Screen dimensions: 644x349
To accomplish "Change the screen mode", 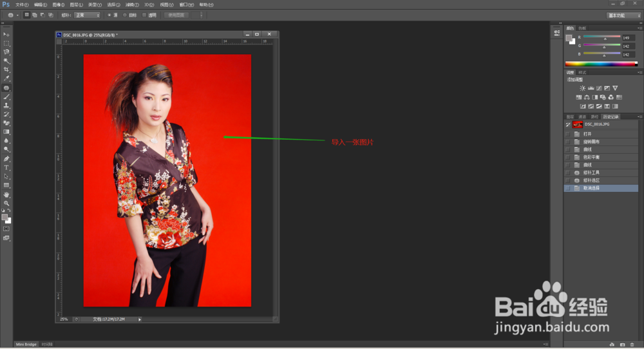I will click(x=6, y=238).
